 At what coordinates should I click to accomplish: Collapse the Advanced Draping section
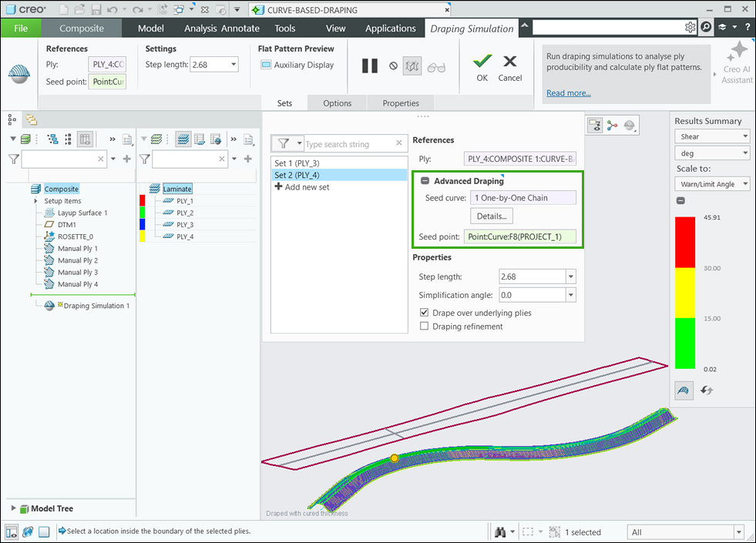click(425, 181)
